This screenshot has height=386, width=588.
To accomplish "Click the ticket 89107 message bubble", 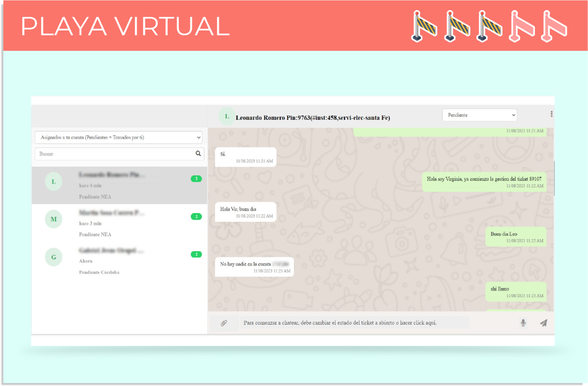I will point(484,182).
